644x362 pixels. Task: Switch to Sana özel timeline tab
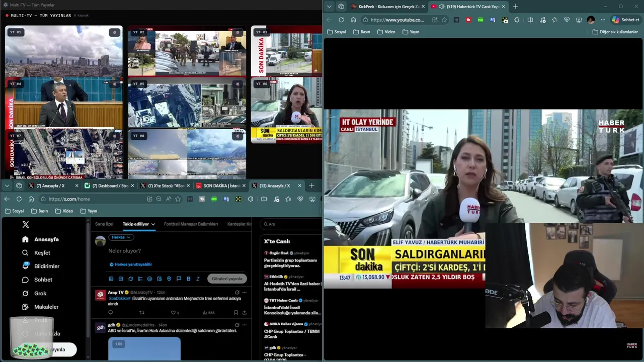pyautogui.click(x=104, y=224)
